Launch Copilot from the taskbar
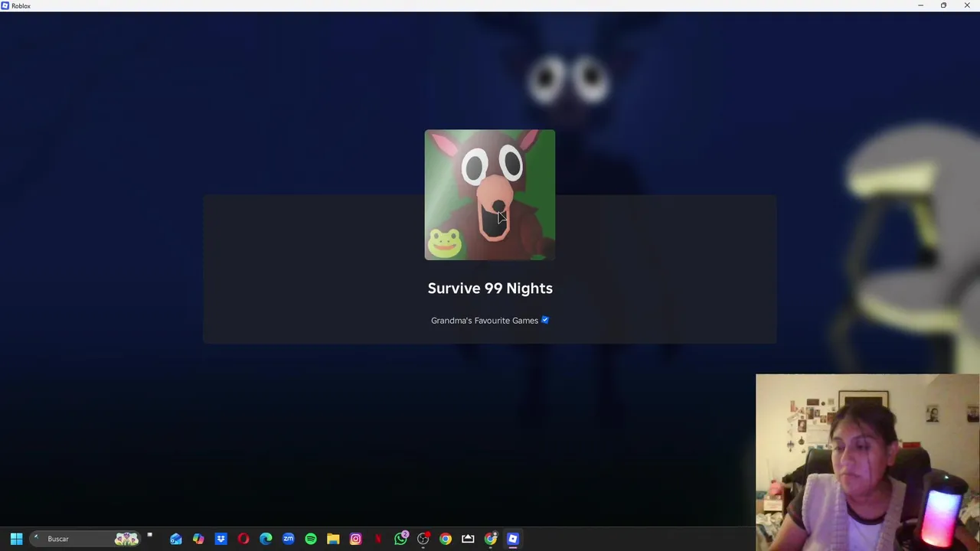 click(198, 539)
